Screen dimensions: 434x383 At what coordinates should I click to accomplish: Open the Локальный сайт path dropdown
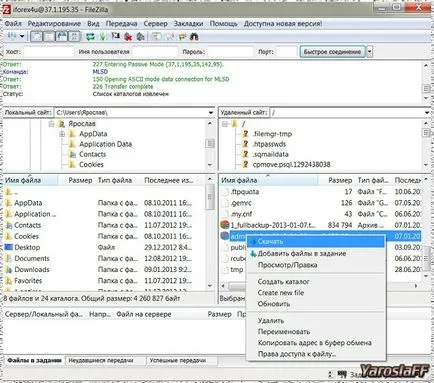pyautogui.click(x=211, y=113)
